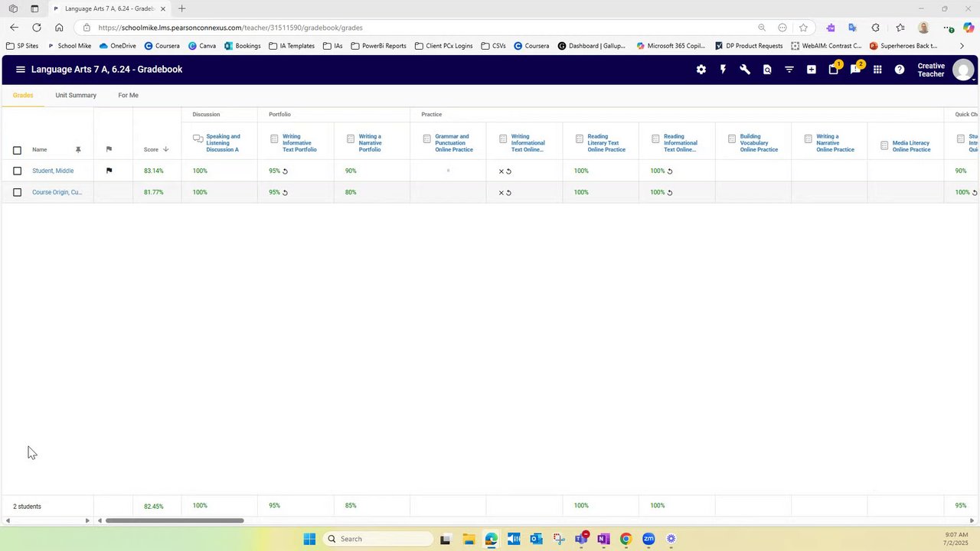Open the hamburger navigation menu
980x551 pixels.
pos(21,70)
